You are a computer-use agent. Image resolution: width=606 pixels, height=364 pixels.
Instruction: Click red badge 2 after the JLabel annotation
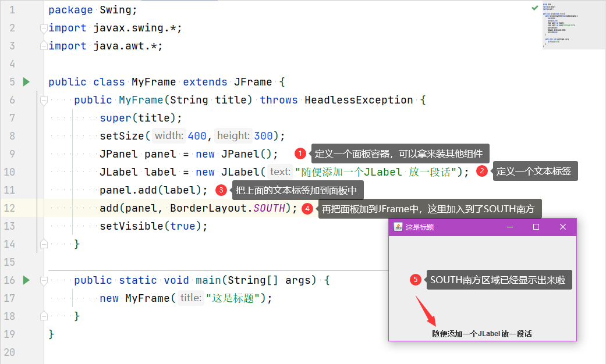[483, 171]
